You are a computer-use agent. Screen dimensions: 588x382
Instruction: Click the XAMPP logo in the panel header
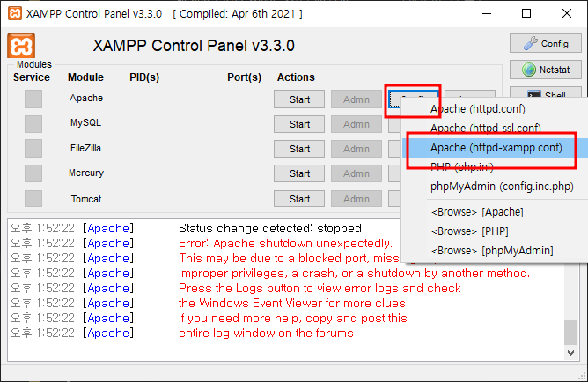21,46
